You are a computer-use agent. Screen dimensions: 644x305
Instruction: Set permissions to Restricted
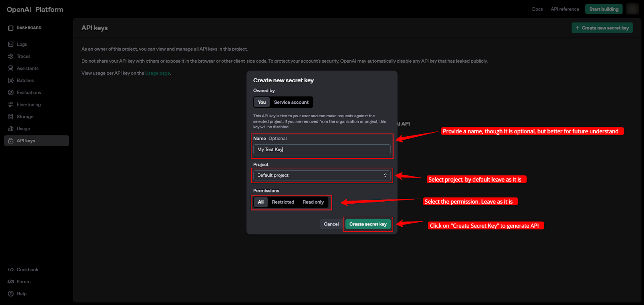283,202
